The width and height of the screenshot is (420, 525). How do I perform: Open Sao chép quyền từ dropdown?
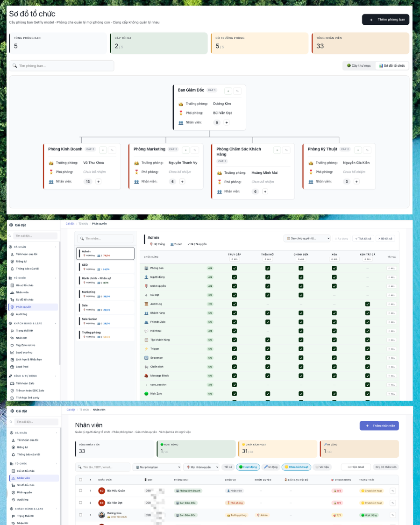(x=307, y=238)
